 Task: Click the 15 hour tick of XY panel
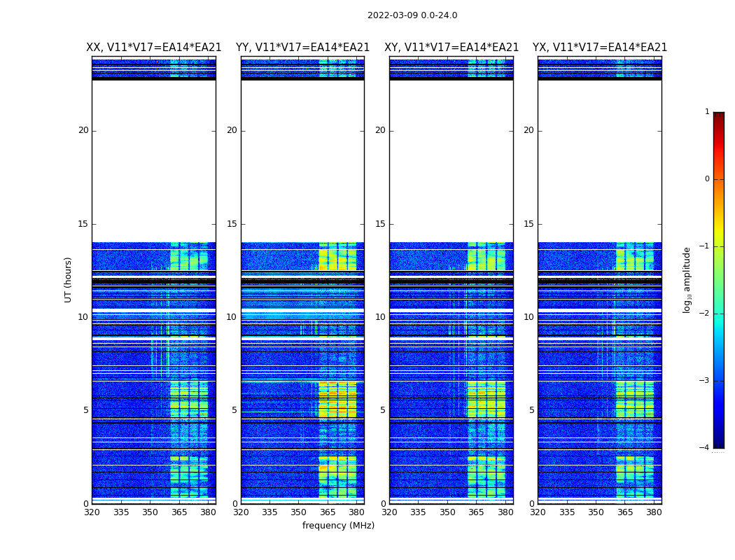pyautogui.click(x=381, y=224)
